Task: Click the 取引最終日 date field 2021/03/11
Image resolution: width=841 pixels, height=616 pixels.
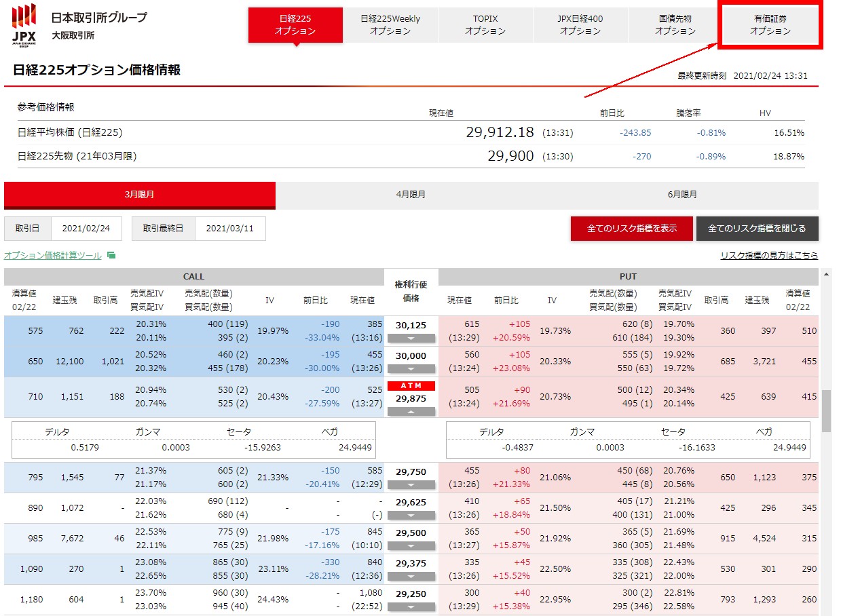Action: click(x=230, y=229)
